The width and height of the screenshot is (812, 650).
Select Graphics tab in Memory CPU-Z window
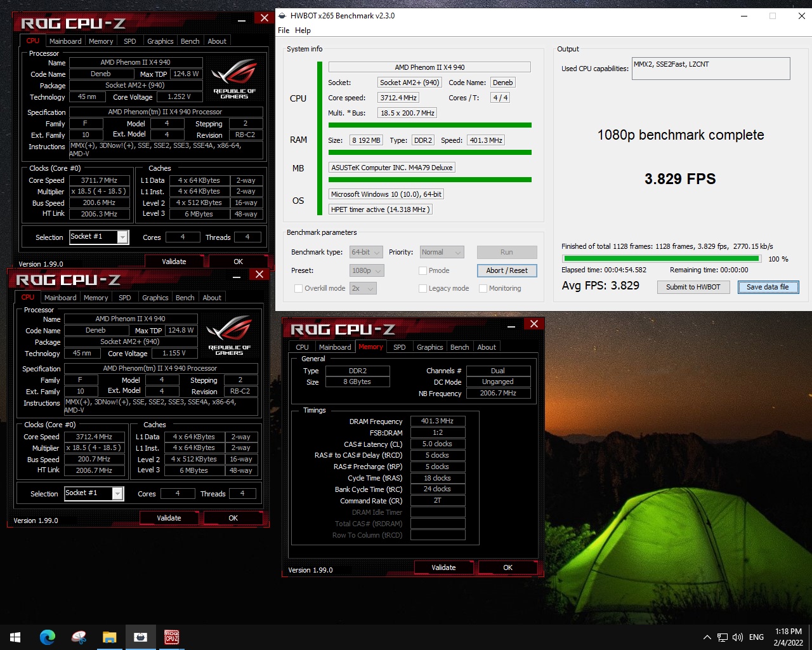click(429, 347)
